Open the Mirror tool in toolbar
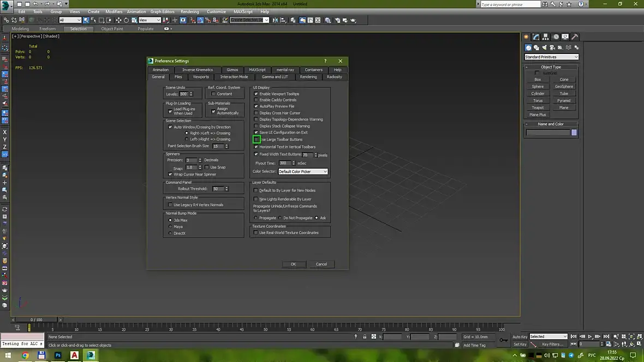Viewport: 644px width, 362px height. [275, 20]
